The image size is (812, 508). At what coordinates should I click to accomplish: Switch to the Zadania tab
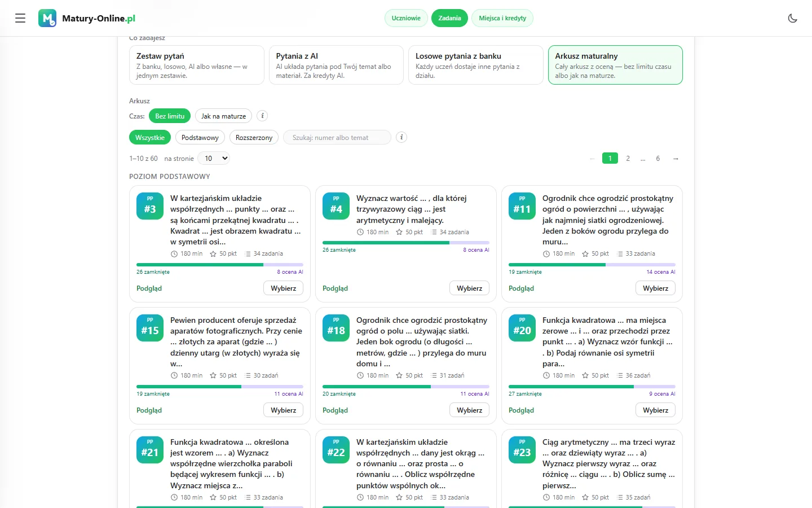point(449,18)
